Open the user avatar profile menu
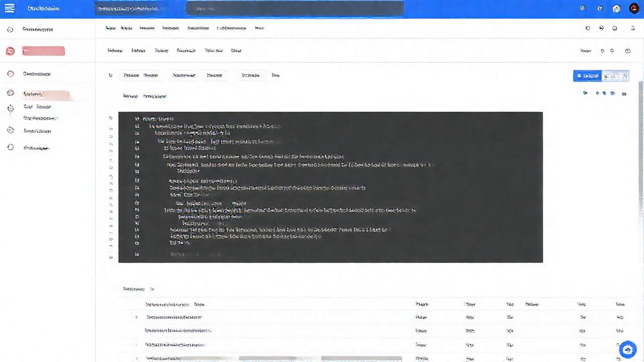Viewport: 644px width, 362px height. pyautogui.click(x=634, y=9)
